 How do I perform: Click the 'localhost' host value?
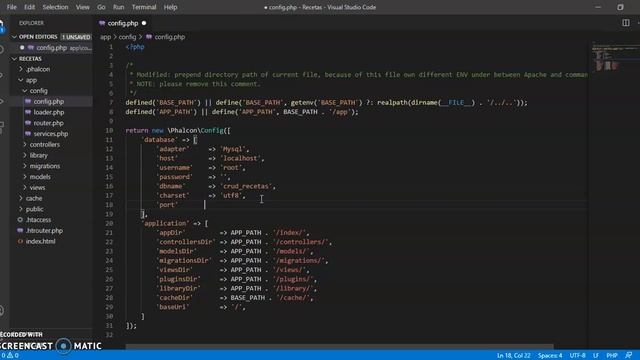(x=241, y=158)
